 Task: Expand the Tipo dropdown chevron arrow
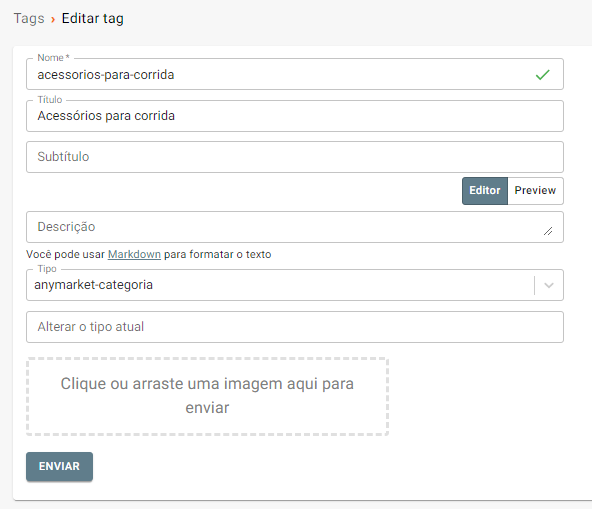(x=549, y=285)
